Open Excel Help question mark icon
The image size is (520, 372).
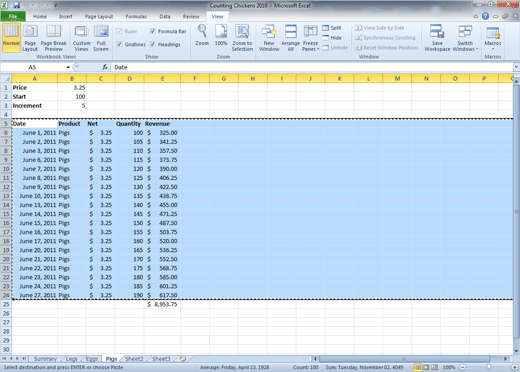485,16
